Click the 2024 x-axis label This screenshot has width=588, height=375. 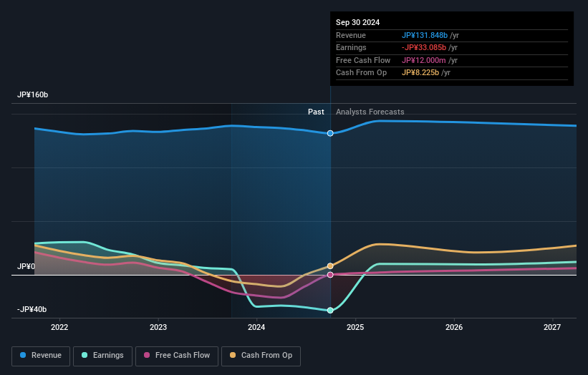[x=256, y=327]
